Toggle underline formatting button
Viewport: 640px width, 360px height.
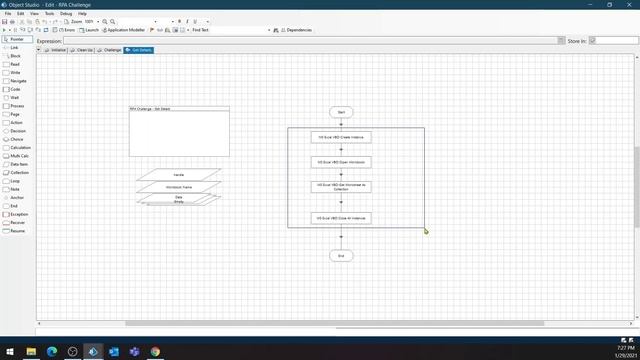pos(195,22)
